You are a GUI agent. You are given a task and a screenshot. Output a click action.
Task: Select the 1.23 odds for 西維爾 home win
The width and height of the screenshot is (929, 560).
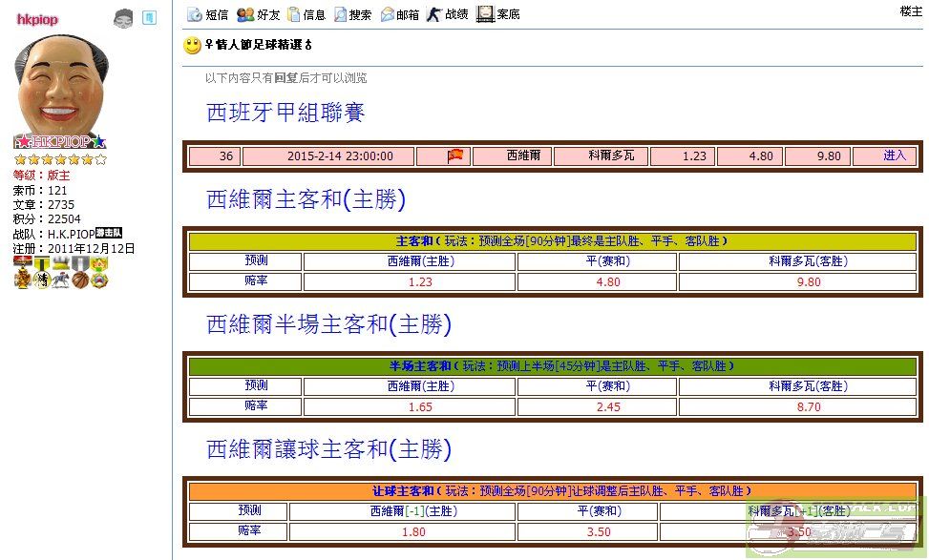coord(420,282)
